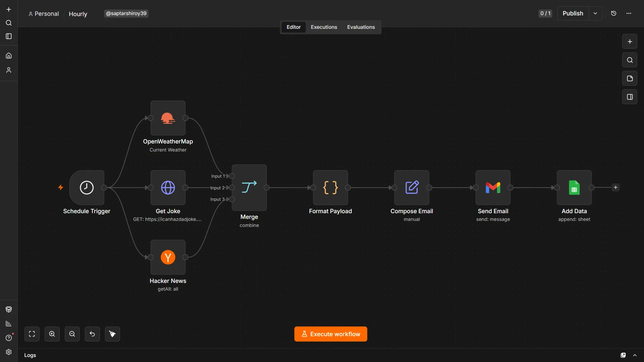This screenshot has width=644, height=362.
Task: Zoom in on the canvas
Action: [52, 334]
